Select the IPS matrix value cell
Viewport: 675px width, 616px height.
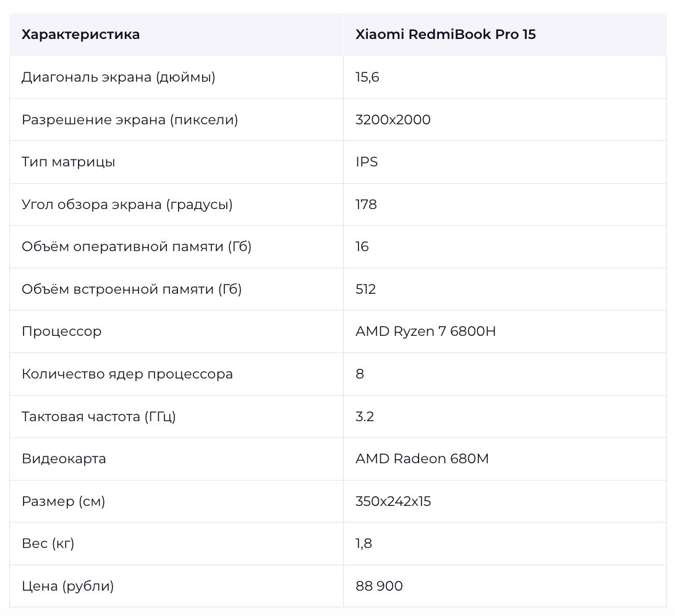point(367,162)
